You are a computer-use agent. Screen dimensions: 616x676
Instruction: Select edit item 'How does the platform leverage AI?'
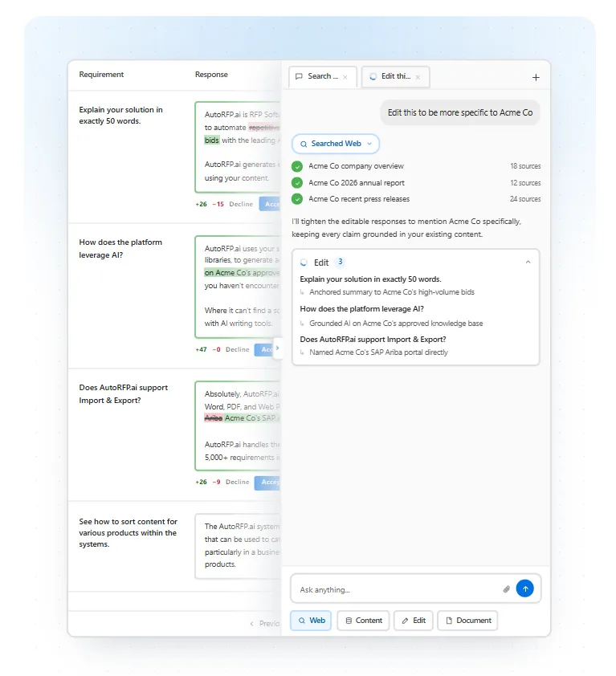coord(361,308)
